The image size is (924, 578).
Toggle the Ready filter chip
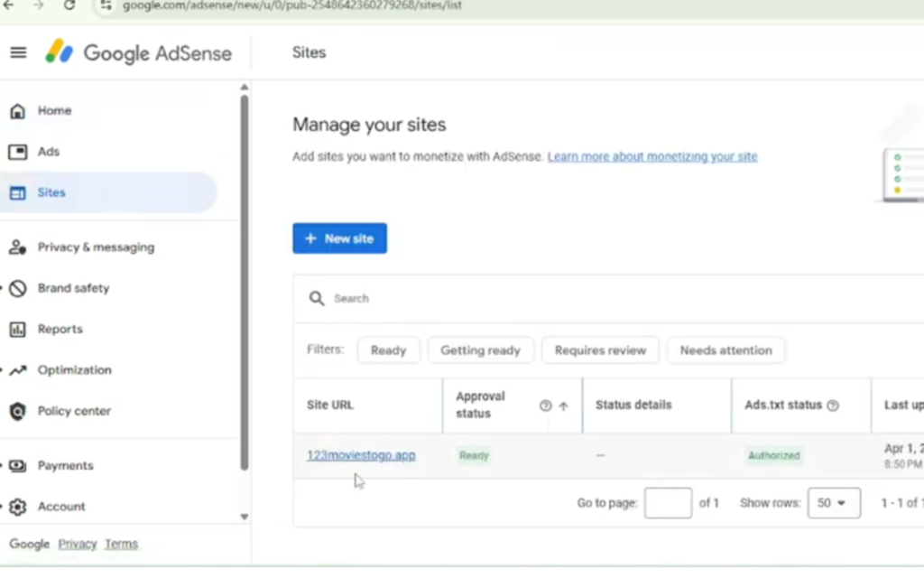pos(388,350)
